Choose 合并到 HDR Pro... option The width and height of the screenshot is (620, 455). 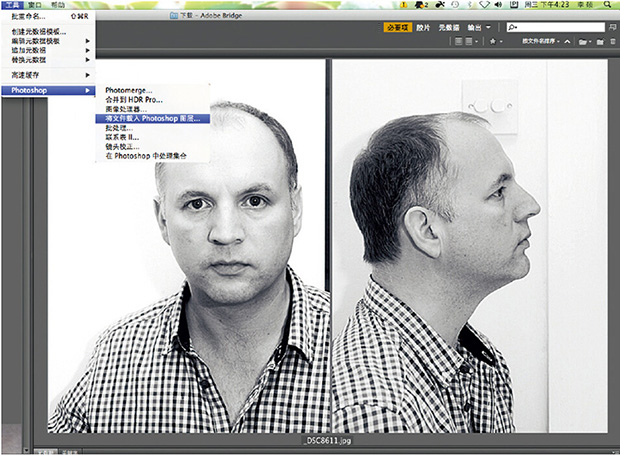point(153,100)
